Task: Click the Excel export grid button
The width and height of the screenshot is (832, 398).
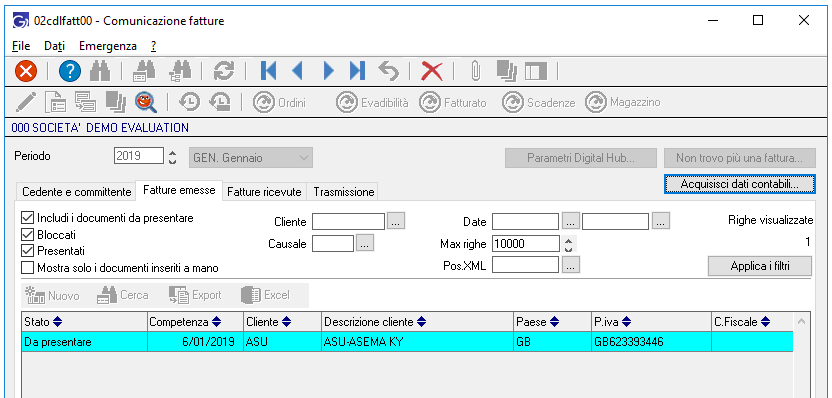Action: [265, 295]
